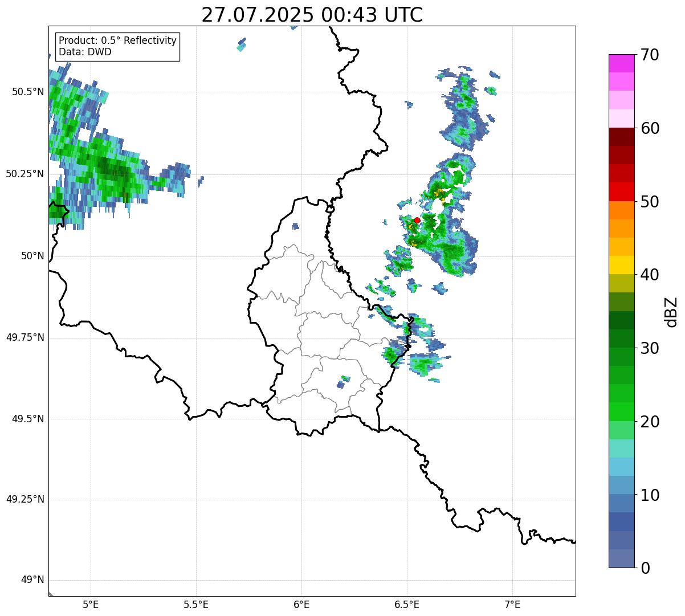
Task: Click the 70 tick on colorbar
Action: pyautogui.click(x=650, y=55)
